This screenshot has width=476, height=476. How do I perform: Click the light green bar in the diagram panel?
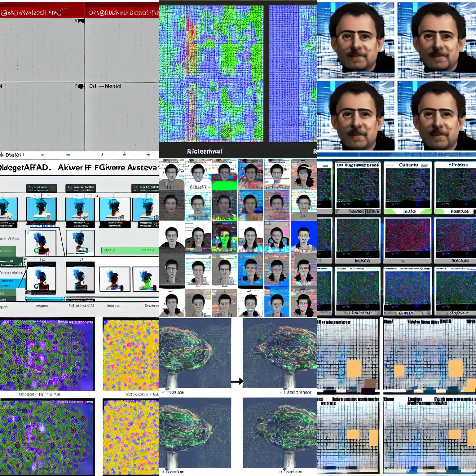point(130,250)
